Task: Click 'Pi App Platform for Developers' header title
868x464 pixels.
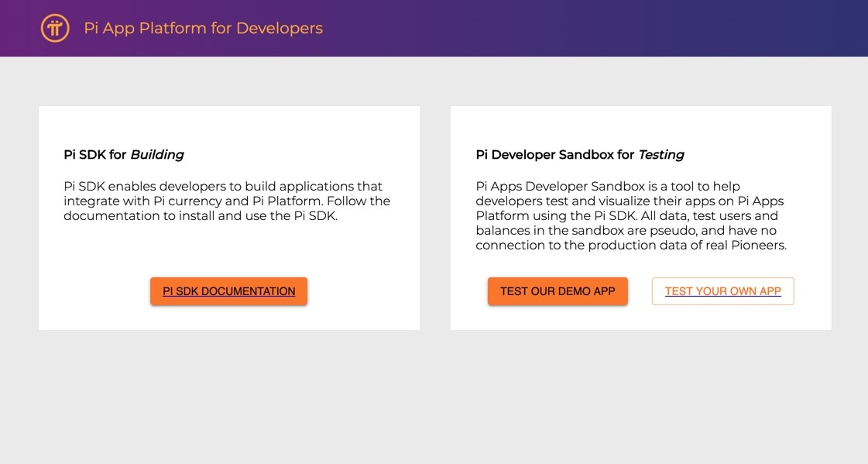Action: (x=203, y=28)
